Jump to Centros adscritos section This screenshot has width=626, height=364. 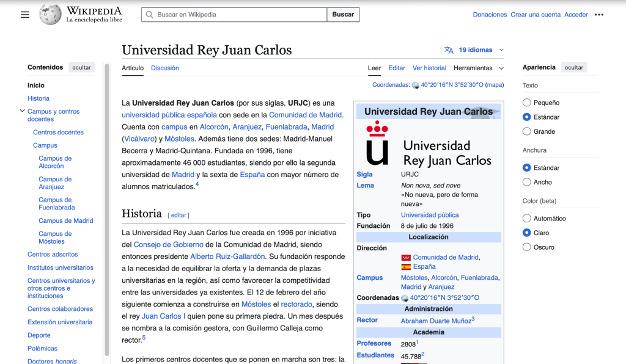click(x=53, y=254)
